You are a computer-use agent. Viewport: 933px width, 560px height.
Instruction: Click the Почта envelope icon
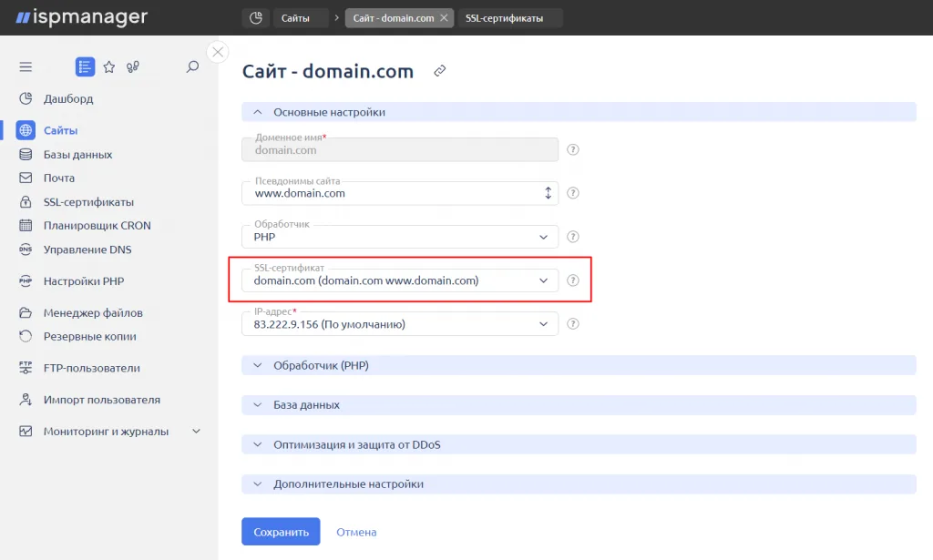pyautogui.click(x=26, y=178)
